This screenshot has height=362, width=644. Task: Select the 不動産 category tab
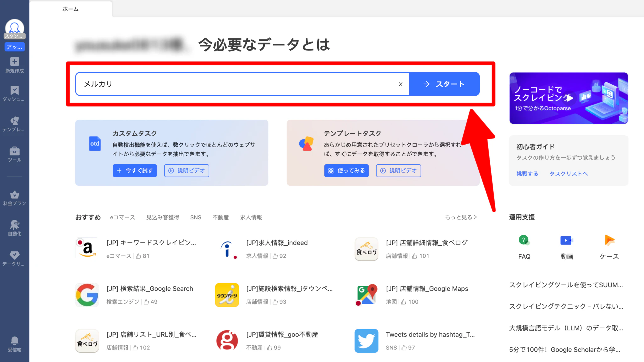coord(220,217)
